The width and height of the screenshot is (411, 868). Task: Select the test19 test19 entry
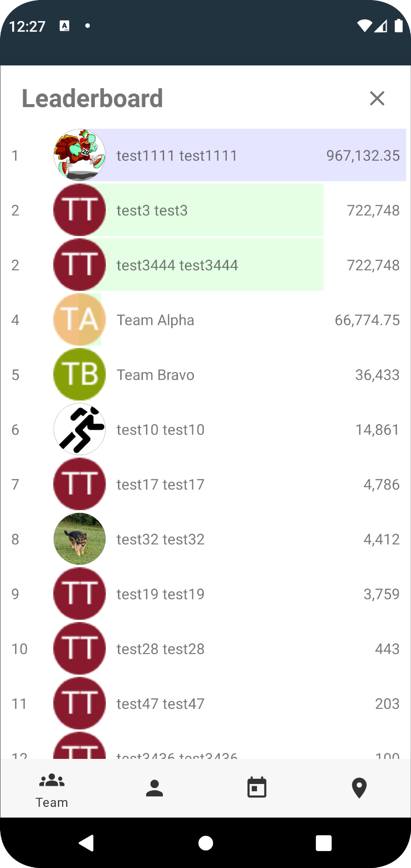tap(205, 594)
